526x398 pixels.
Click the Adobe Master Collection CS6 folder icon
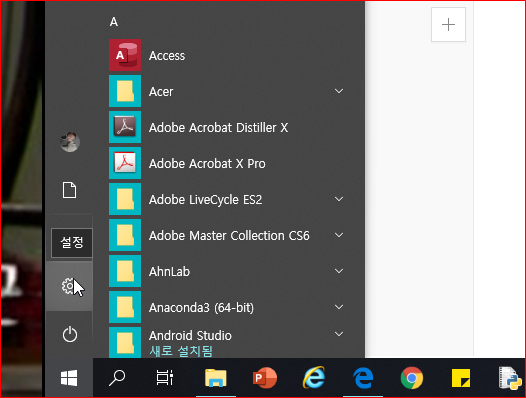[x=125, y=235]
